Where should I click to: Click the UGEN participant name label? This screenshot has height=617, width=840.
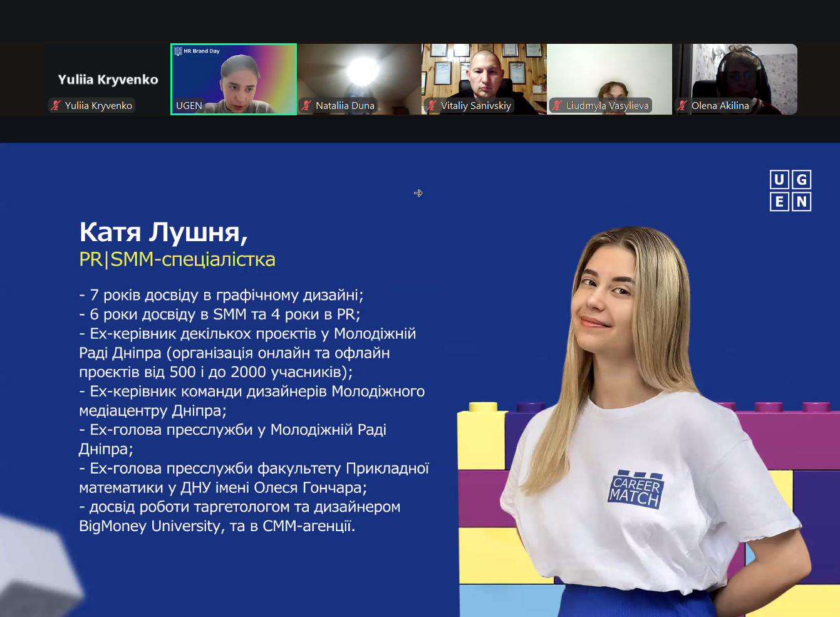pos(189,105)
